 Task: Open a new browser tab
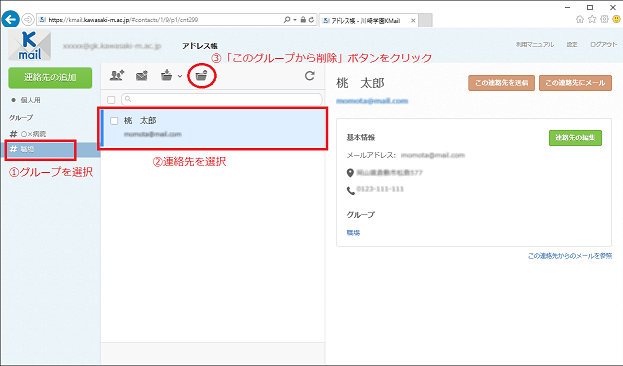click(x=426, y=20)
